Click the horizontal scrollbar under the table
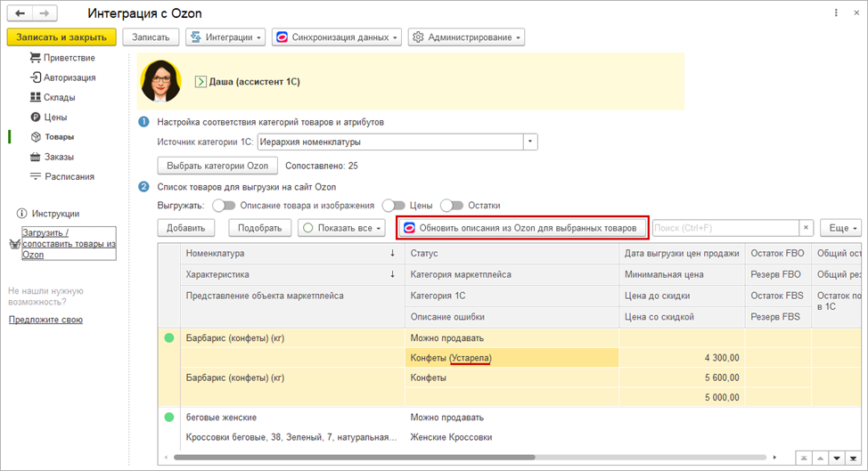The height and width of the screenshot is (471, 868). (x=446, y=457)
